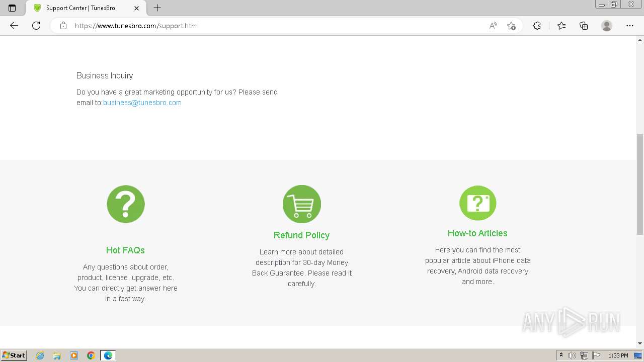Open Read aloud in the address bar
This screenshot has width=644, height=362.
(493, 26)
